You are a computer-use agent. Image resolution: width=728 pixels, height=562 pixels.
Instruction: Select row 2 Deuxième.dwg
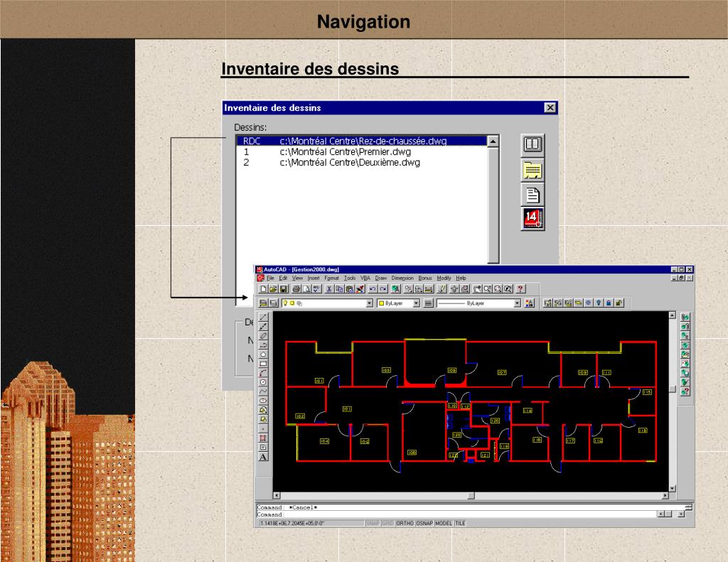click(x=362, y=163)
